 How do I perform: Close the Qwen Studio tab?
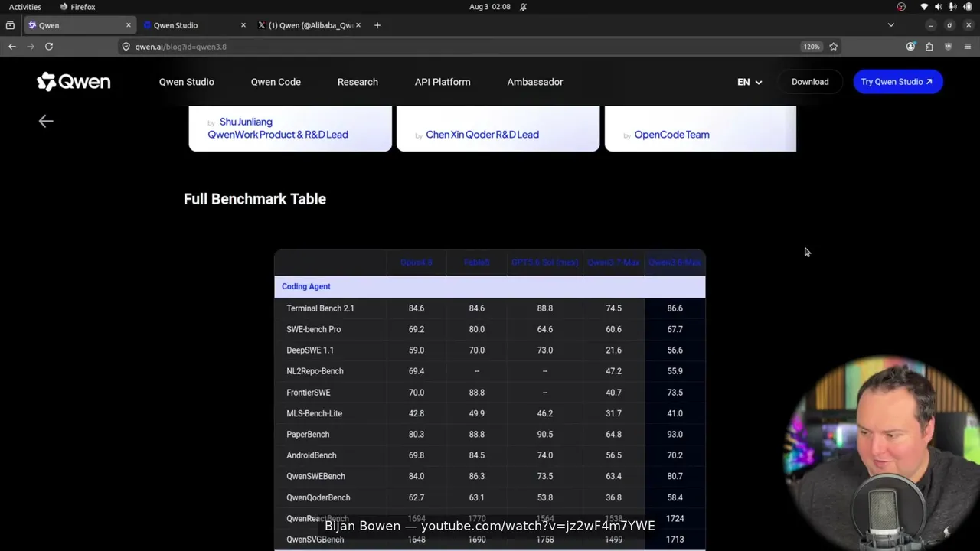click(x=243, y=25)
